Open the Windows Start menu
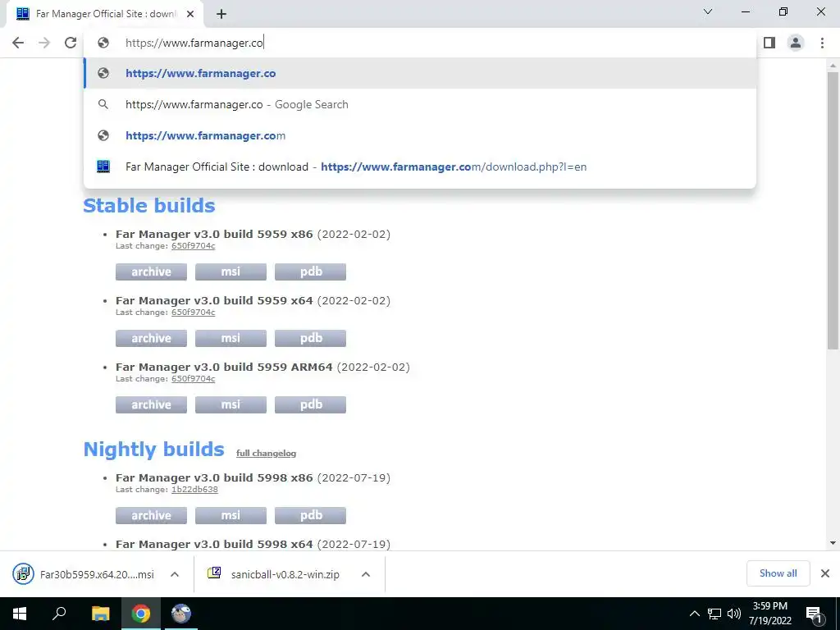840x630 pixels. tap(20, 614)
